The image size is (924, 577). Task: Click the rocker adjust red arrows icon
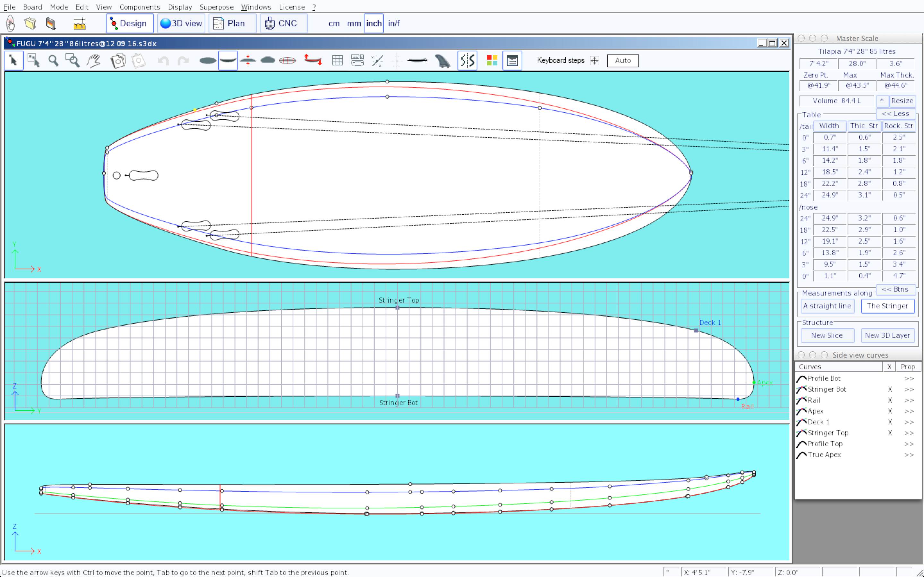(x=313, y=61)
